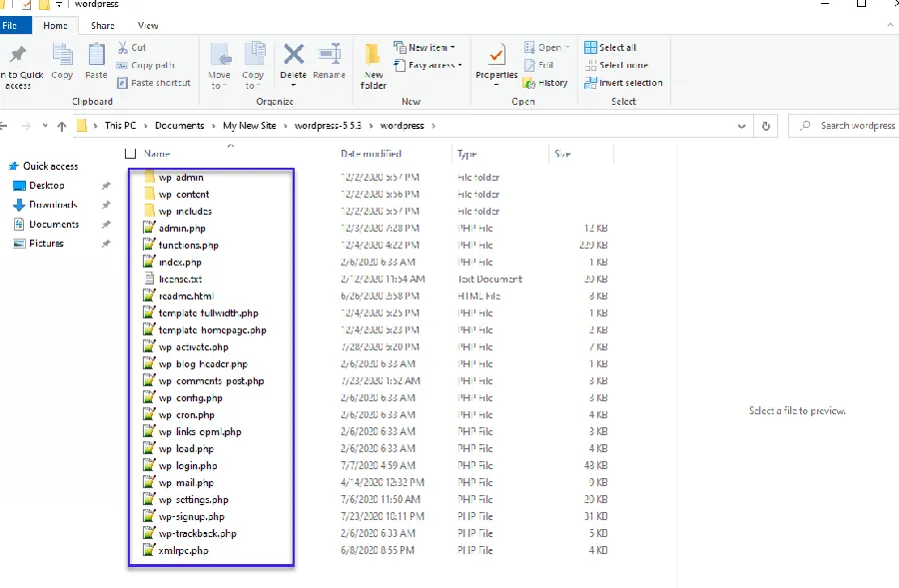Click the Paste ribbon button

point(96,61)
